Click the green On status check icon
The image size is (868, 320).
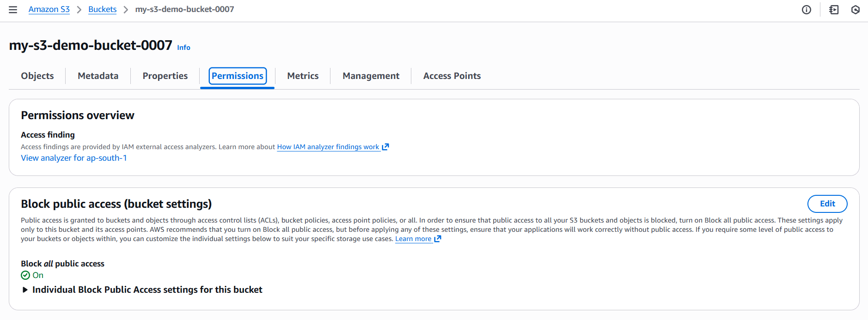25,275
